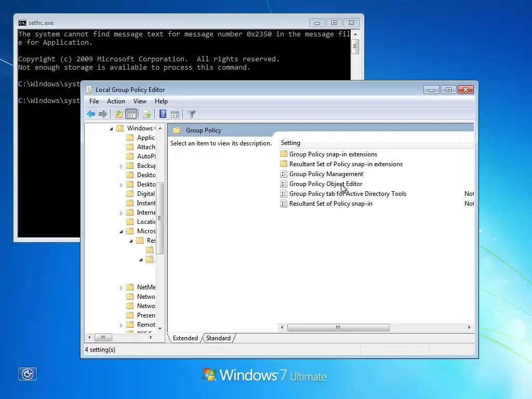The image size is (532, 399).
Task: Click the Group Policy Editor title icon
Action: point(89,89)
